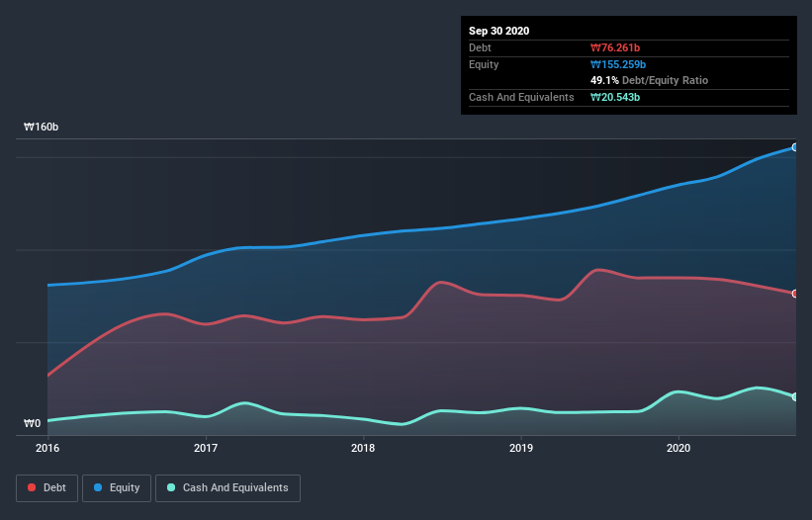Select the blue Equity endpoint marker
The height and width of the screenshot is (520, 812).
click(x=795, y=147)
